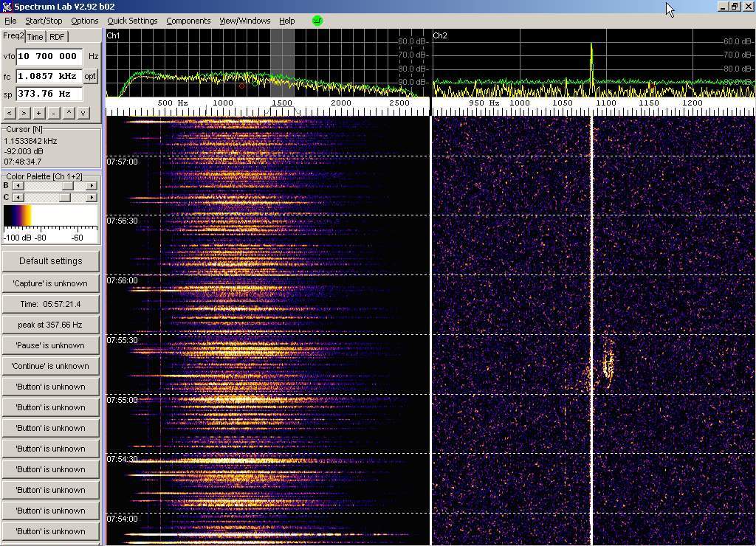The image size is (756, 546).
Task: Click the 'peak at 357.66 Hz' button
Action: (x=50, y=325)
